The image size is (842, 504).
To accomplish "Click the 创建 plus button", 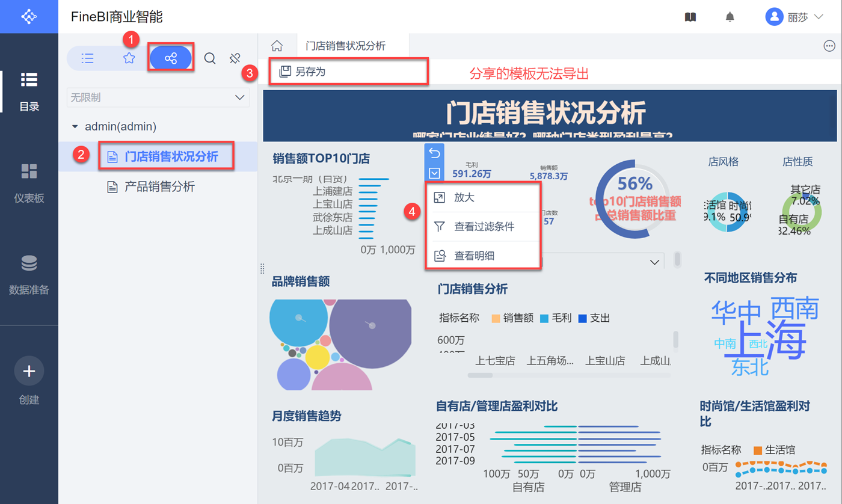I will pos(29,371).
